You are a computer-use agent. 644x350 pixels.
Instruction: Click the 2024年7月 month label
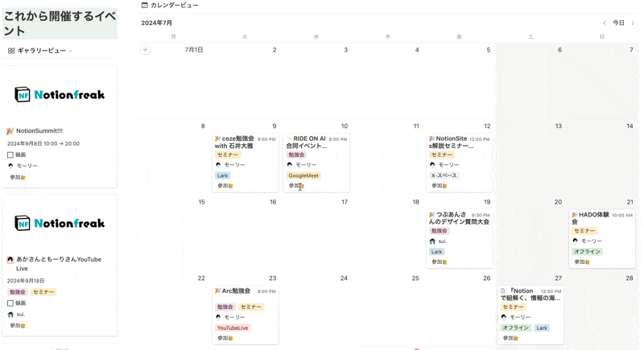[x=156, y=23]
